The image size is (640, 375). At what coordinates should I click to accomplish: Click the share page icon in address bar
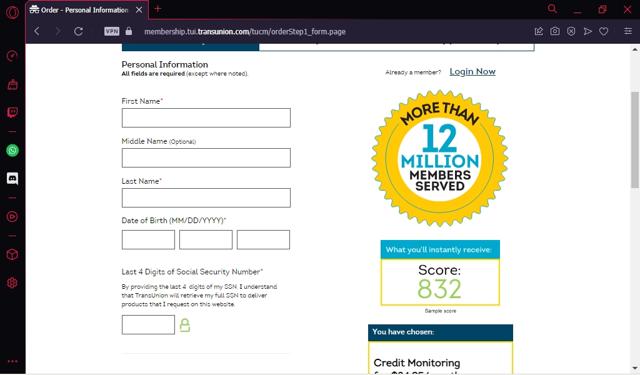pyautogui.click(x=539, y=31)
